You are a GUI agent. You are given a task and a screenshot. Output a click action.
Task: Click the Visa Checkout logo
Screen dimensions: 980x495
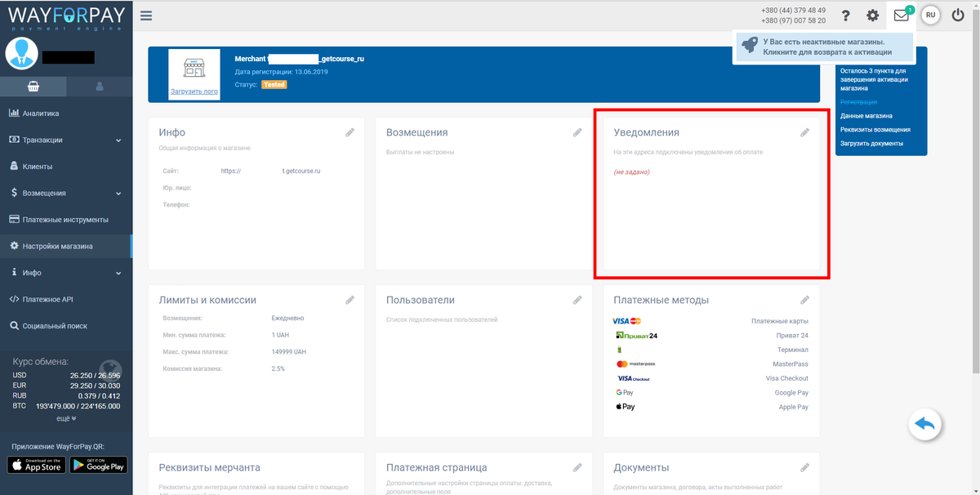(634, 378)
